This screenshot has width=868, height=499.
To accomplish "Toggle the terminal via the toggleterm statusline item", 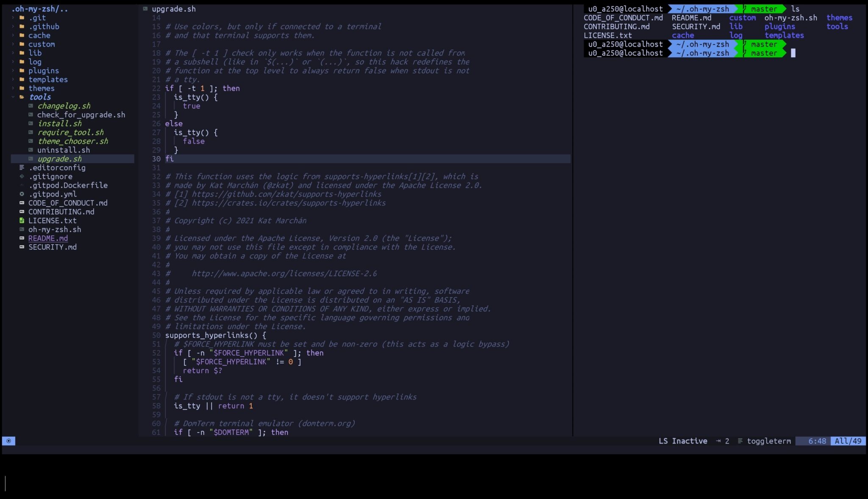I will click(x=769, y=441).
